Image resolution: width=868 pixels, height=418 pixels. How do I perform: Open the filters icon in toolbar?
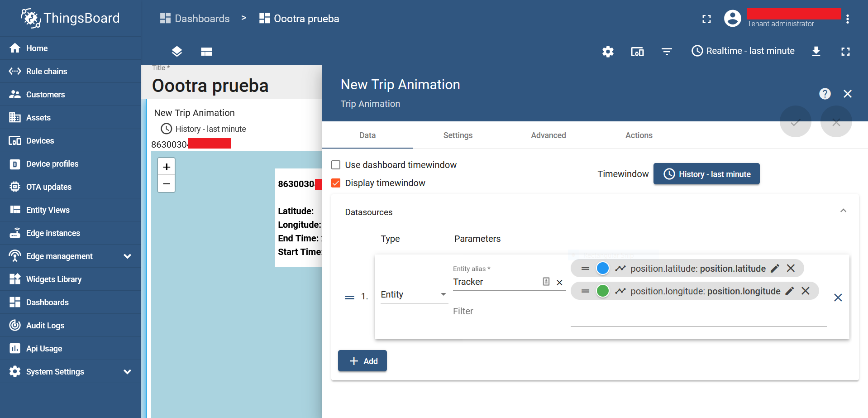pos(667,51)
